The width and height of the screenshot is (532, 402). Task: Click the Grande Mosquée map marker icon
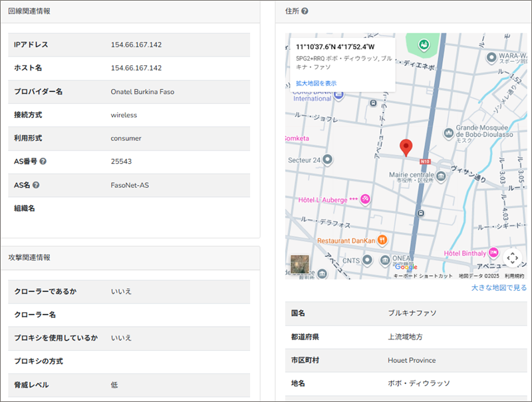(448, 132)
